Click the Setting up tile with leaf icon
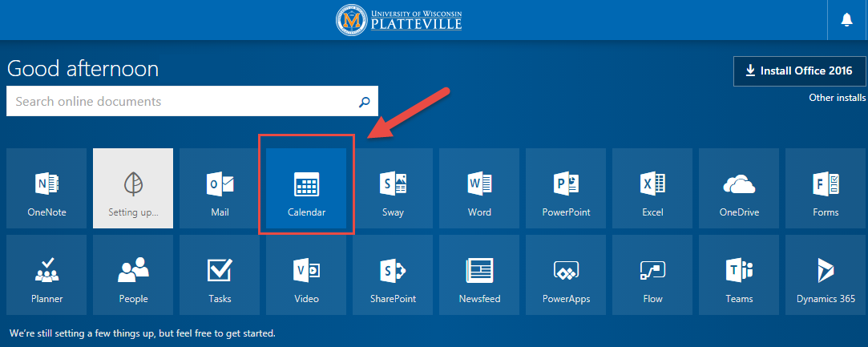Viewport: 868px width, 347px height. click(x=133, y=188)
